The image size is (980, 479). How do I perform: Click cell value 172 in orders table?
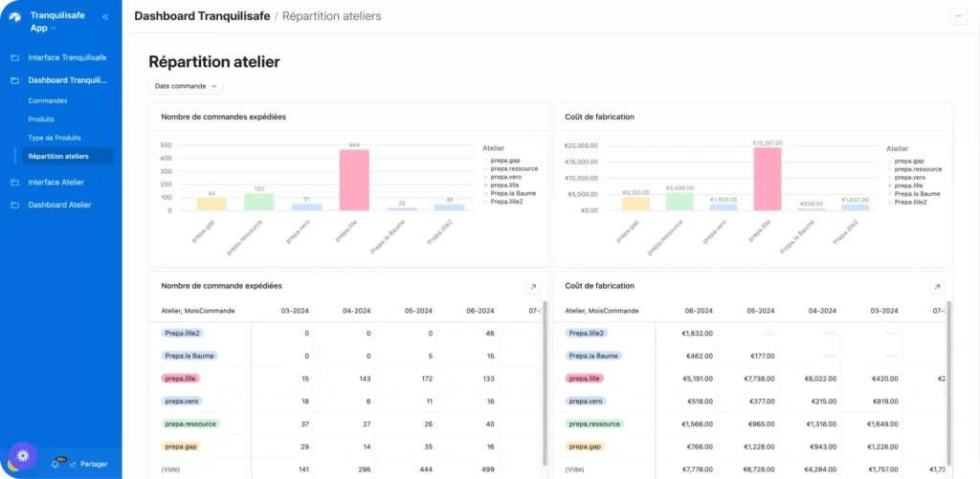(427, 379)
